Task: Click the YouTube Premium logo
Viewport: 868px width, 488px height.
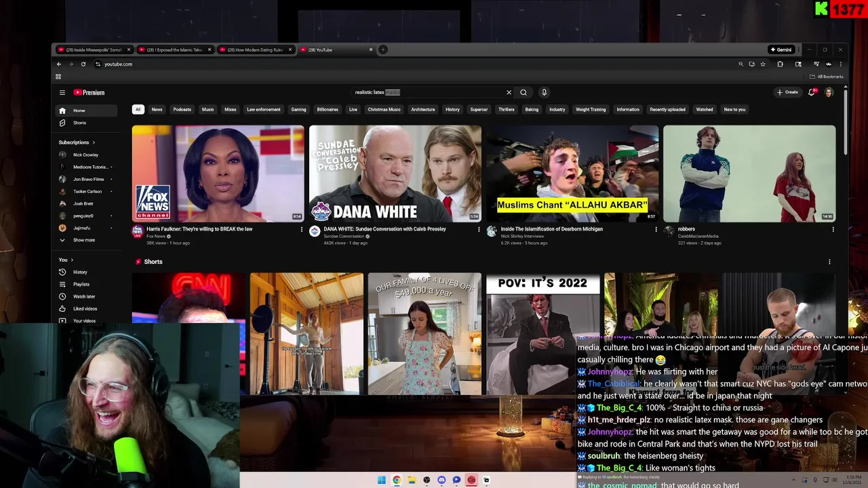Action: [89, 92]
